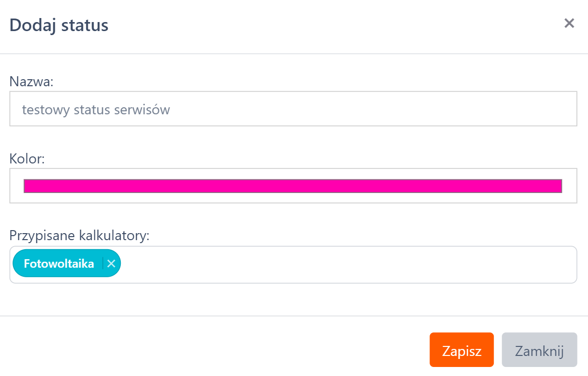Save the status with Zapisz

[461, 350]
